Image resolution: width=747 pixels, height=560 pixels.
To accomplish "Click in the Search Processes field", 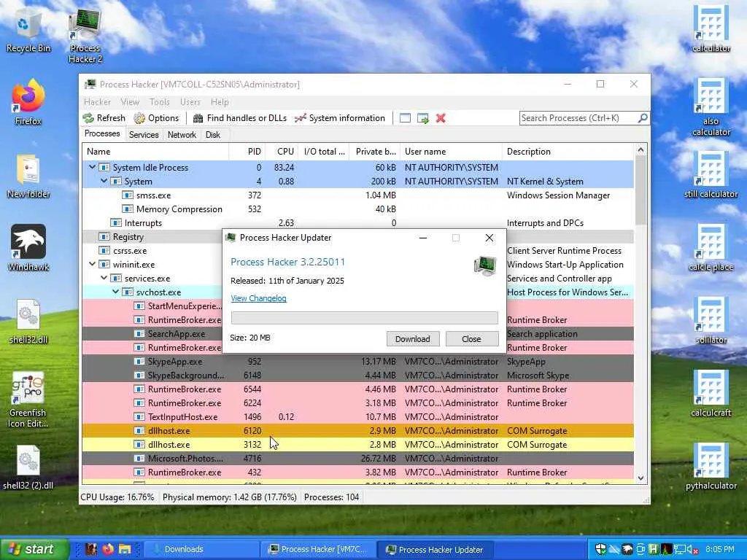I will pos(578,117).
